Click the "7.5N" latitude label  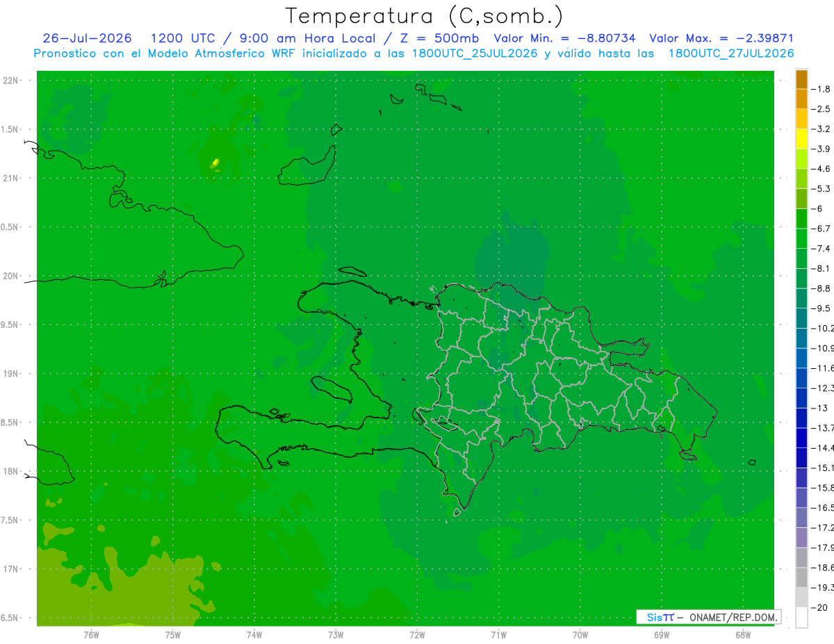coord(10,520)
